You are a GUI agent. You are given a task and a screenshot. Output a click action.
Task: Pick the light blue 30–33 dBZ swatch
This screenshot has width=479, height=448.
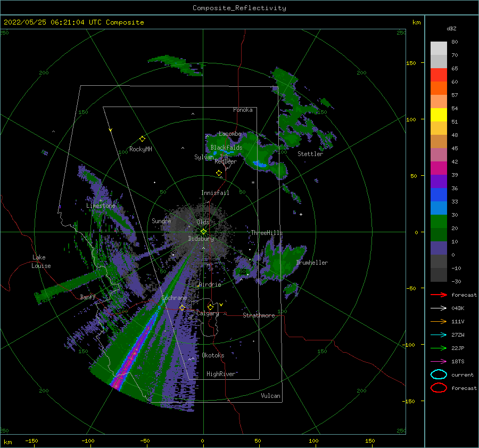(439, 208)
